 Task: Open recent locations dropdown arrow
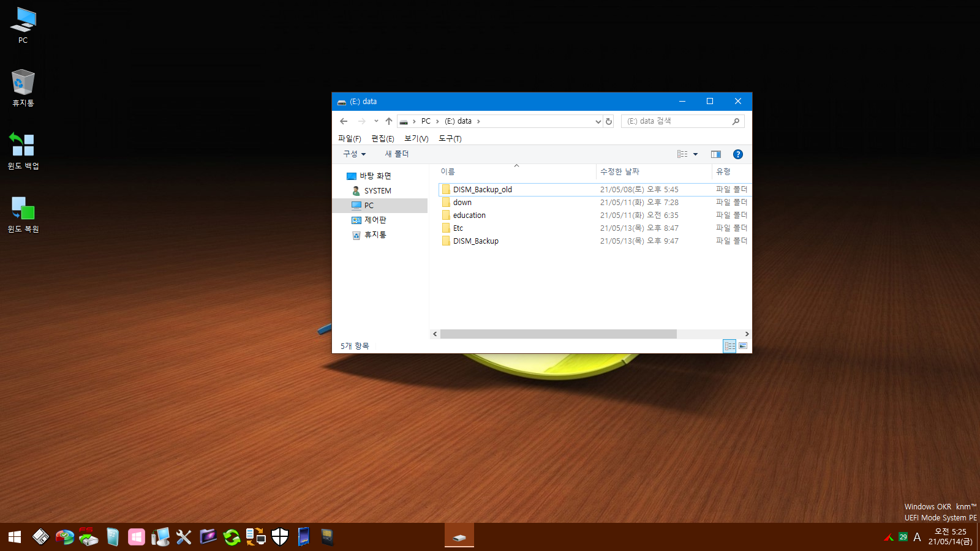coord(376,121)
